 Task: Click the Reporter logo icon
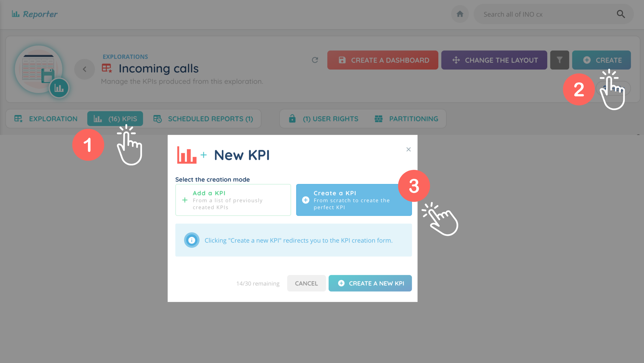pos(15,14)
